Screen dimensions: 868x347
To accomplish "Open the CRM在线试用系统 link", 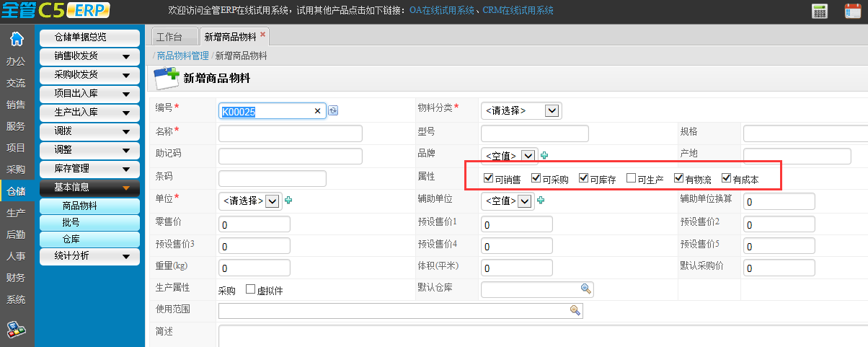I will point(519,11).
